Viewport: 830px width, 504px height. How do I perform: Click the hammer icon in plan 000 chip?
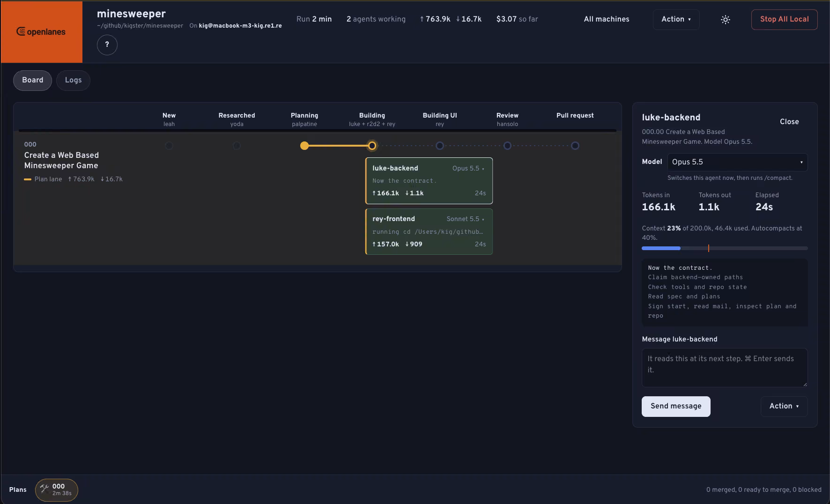[44, 489]
